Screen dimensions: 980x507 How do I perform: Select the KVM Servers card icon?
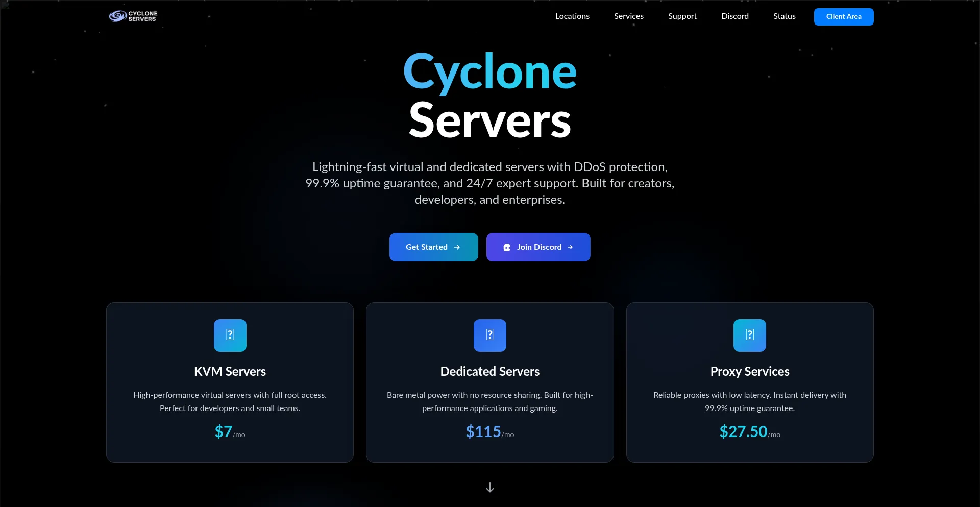[230, 335]
